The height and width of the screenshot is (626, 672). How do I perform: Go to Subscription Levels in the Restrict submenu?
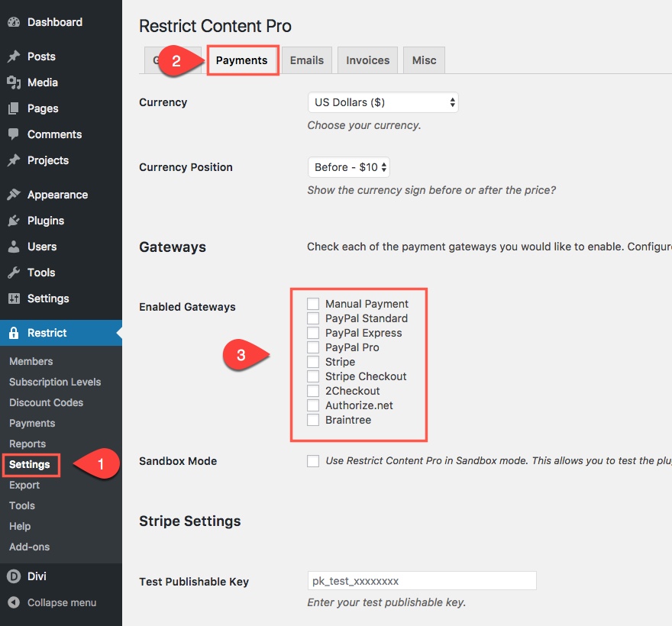point(55,382)
